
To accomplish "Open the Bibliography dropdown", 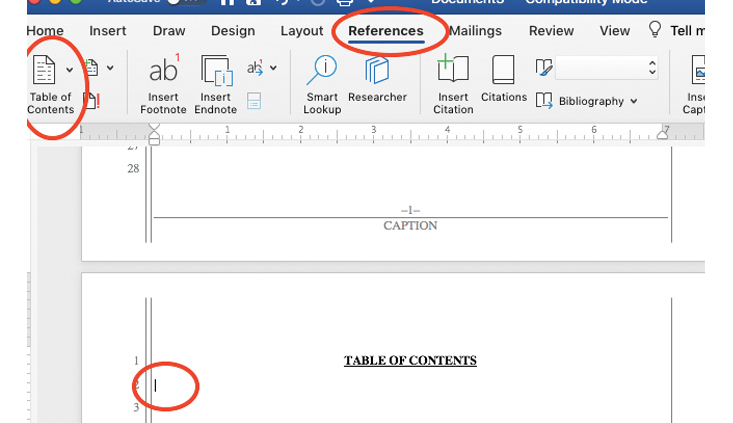I will (x=586, y=101).
